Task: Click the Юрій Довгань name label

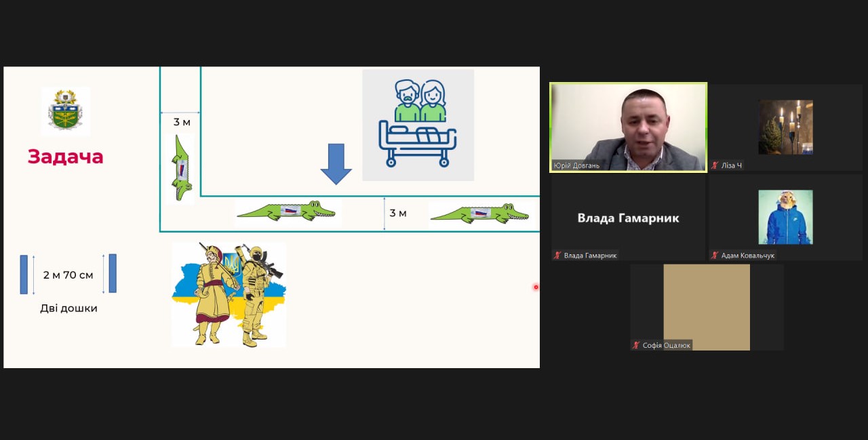Action: (x=576, y=165)
